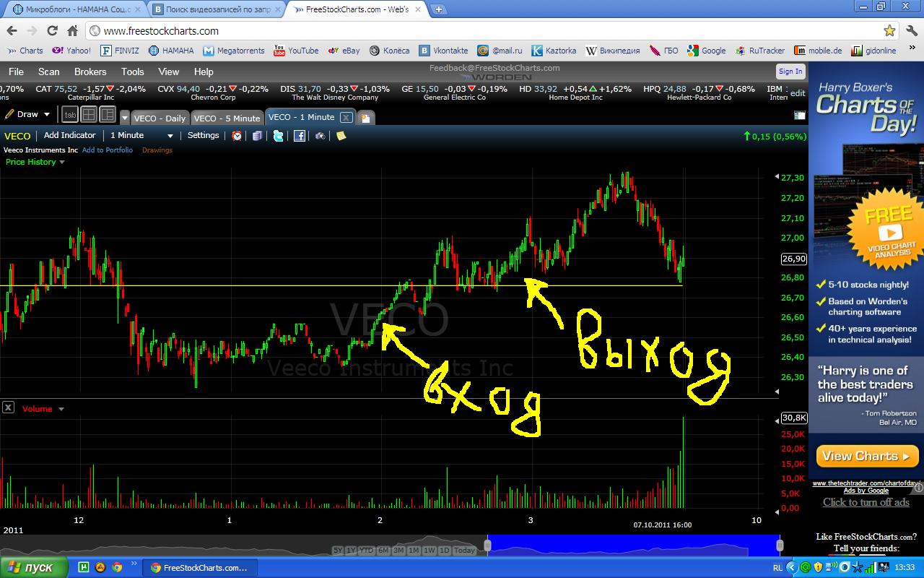This screenshot has width=924, height=578.
Task: Click the browser back arrow
Action: pos(12,31)
